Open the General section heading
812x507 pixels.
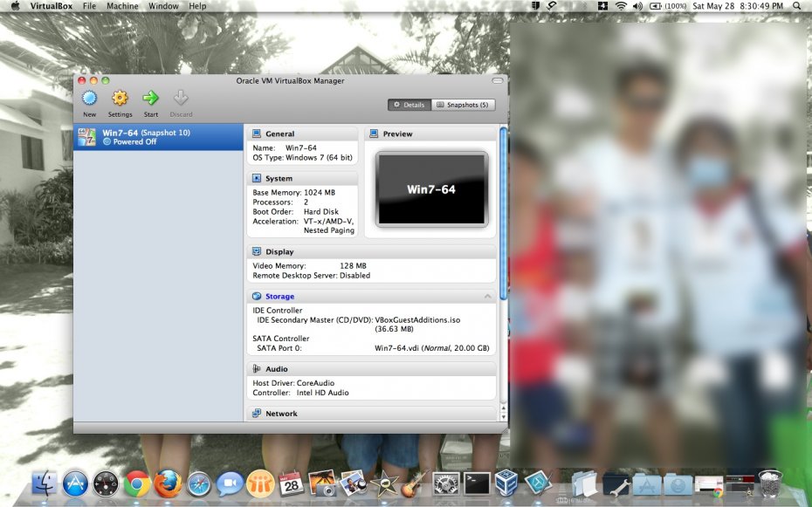(279, 134)
